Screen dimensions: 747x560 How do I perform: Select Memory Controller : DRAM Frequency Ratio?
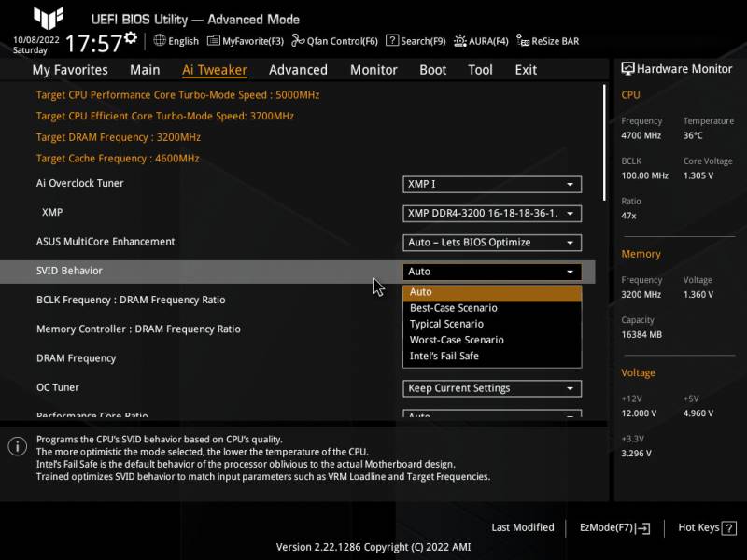click(x=138, y=329)
